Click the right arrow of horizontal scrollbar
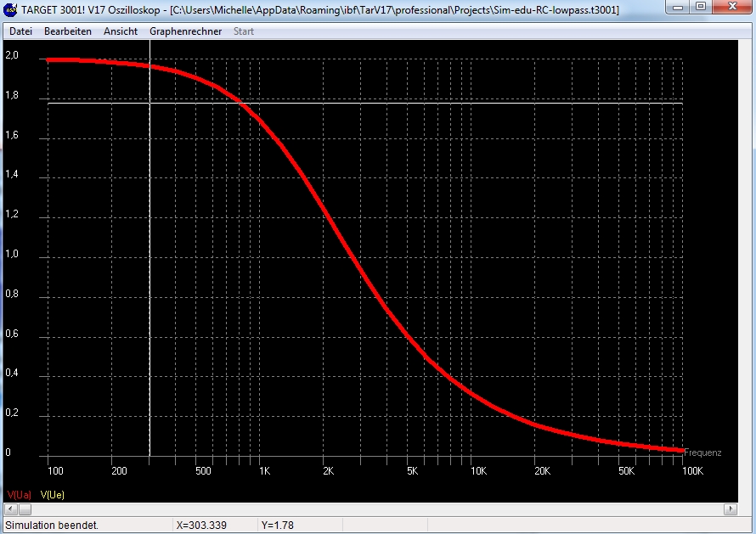The height and width of the screenshot is (534, 756). point(730,509)
